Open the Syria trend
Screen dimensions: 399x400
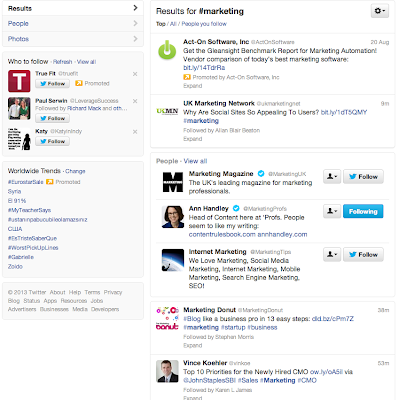14,191
